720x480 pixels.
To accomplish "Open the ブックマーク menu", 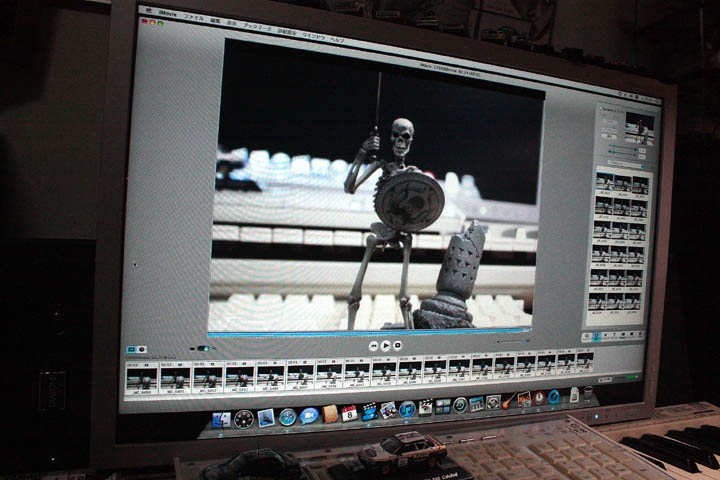I will tap(257, 27).
